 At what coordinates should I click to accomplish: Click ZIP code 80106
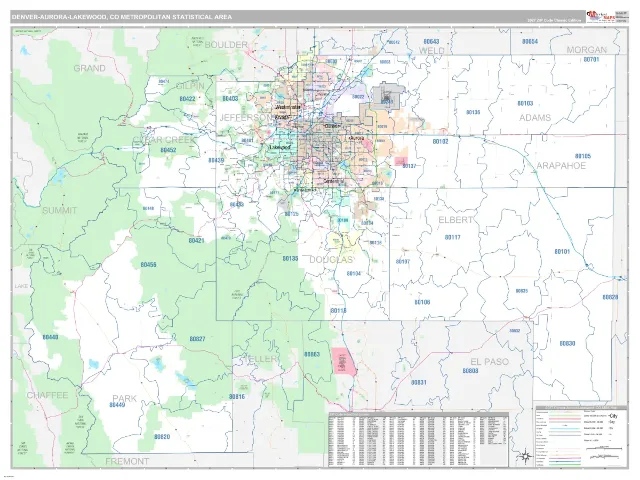422,302
